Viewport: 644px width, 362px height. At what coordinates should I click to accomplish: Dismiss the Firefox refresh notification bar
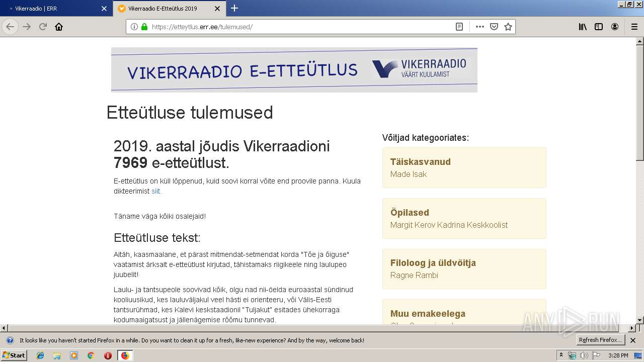point(633,340)
